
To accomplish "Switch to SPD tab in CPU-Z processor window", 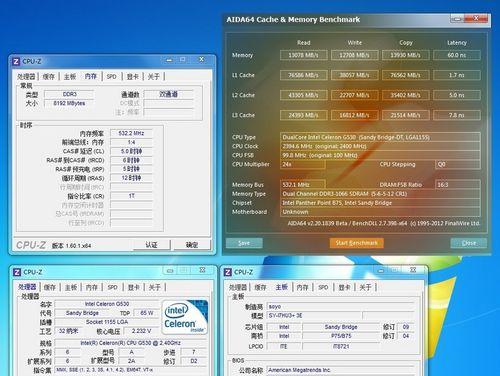I will (113, 287).
